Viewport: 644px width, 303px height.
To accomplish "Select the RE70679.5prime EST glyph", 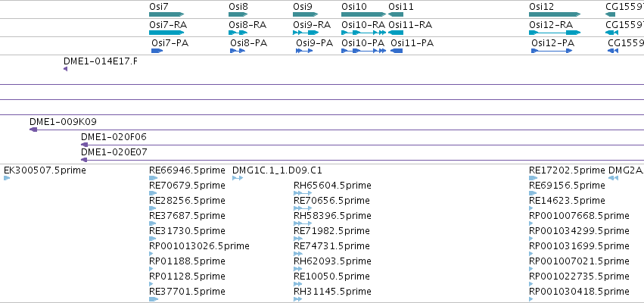I will [153, 193].
